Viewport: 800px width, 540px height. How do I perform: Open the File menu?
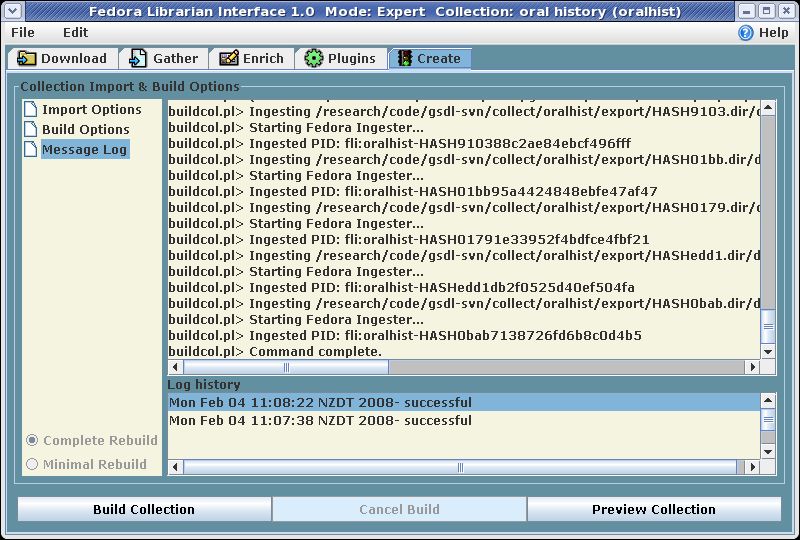[23, 33]
